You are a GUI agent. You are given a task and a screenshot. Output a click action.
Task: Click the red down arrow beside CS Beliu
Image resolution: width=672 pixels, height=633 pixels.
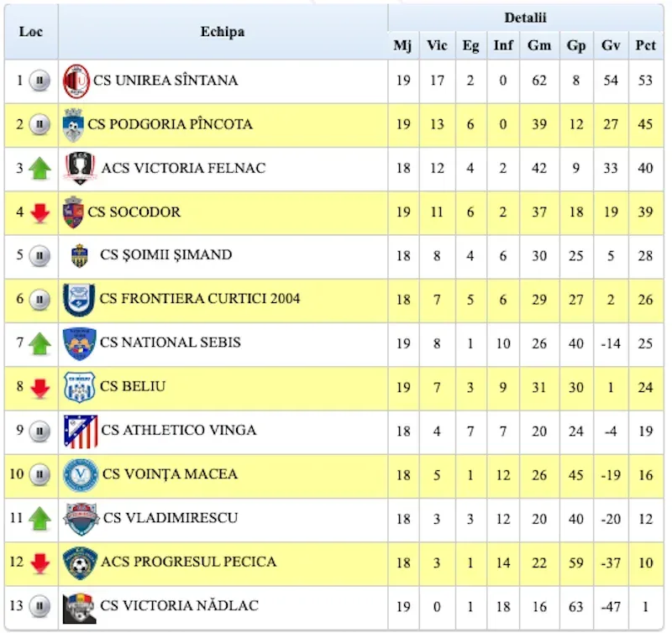click(39, 388)
